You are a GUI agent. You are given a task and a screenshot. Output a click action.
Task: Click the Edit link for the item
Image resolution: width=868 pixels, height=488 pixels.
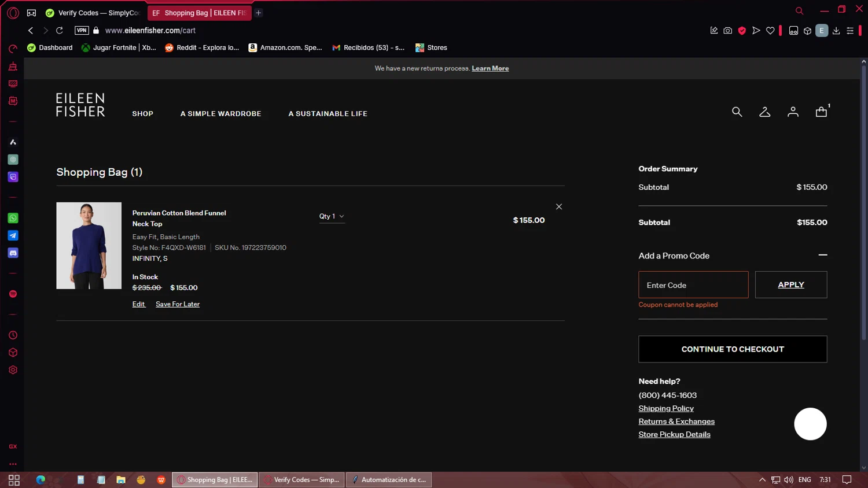coord(138,304)
